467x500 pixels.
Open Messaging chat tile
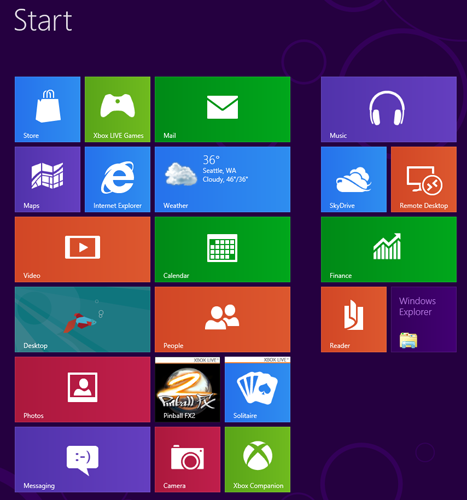83,459
